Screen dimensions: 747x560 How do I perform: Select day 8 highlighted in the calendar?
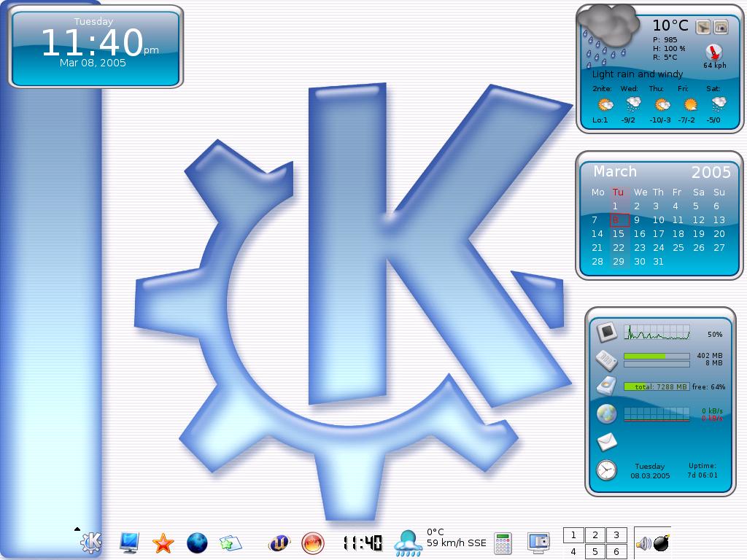click(619, 220)
